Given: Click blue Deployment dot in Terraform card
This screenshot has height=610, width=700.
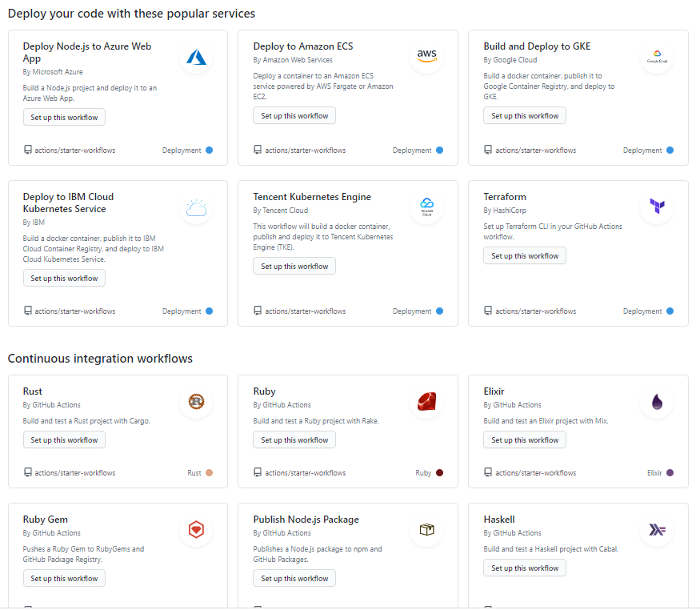Looking at the screenshot, I should (670, 311).
